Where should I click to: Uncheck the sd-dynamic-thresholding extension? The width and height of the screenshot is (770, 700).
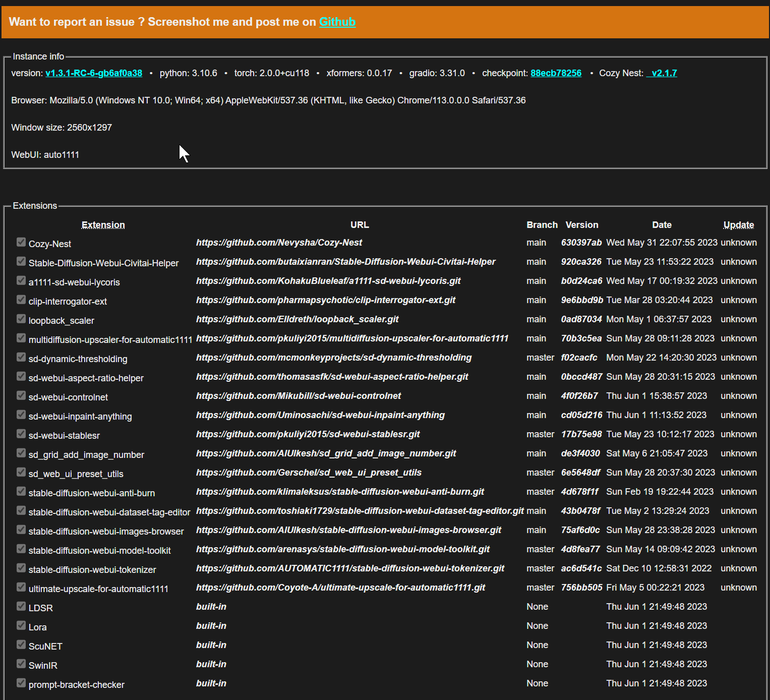21,357
